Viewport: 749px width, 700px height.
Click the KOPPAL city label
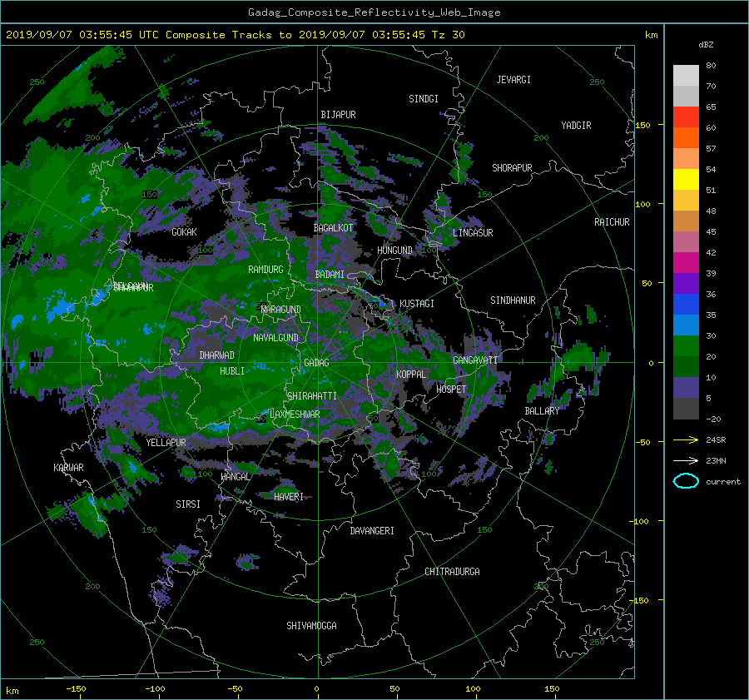(411, 374)
